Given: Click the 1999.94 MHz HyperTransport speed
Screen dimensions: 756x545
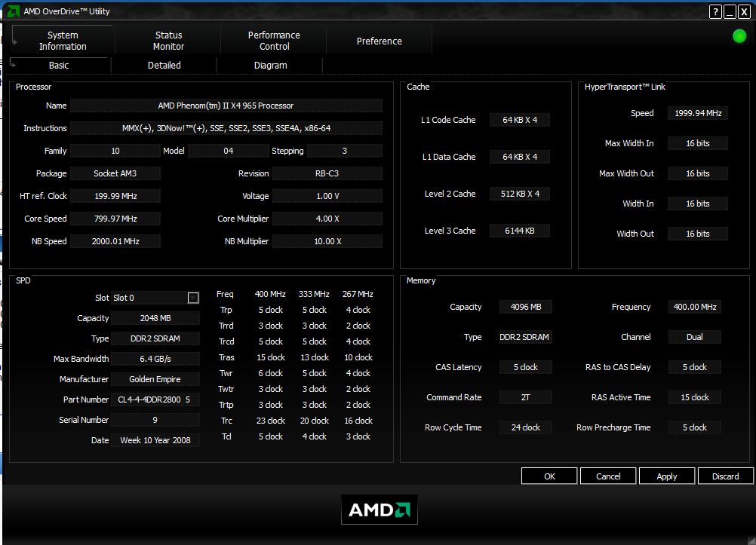Looking at the screenshot, I should click(x=698, y=113).
